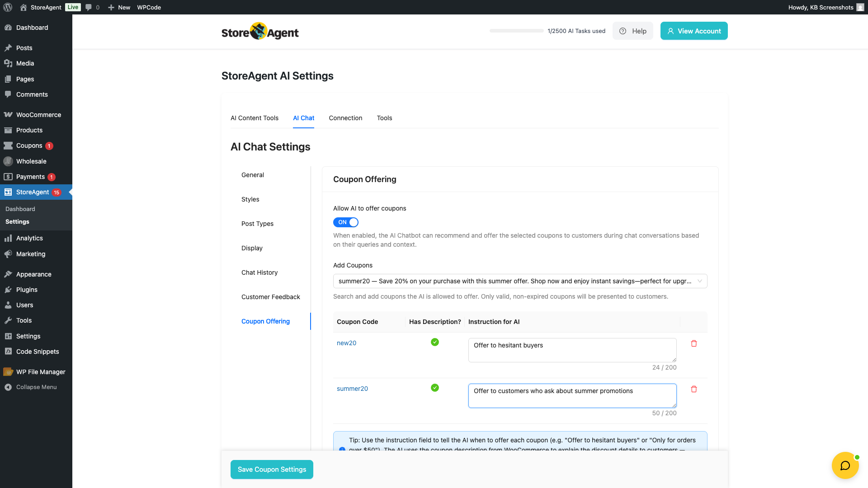
Task: Select the AI Chat tab
Action: point(303,118)
